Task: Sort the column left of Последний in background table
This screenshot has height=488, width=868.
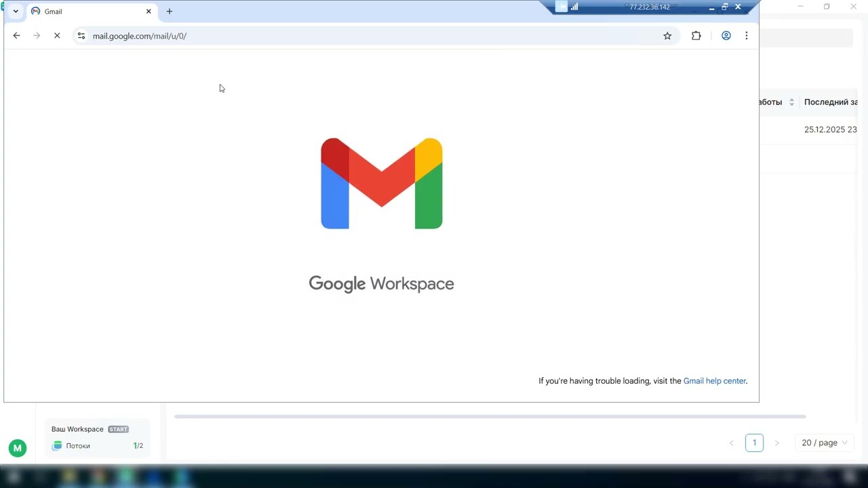Action: [791, 102]
